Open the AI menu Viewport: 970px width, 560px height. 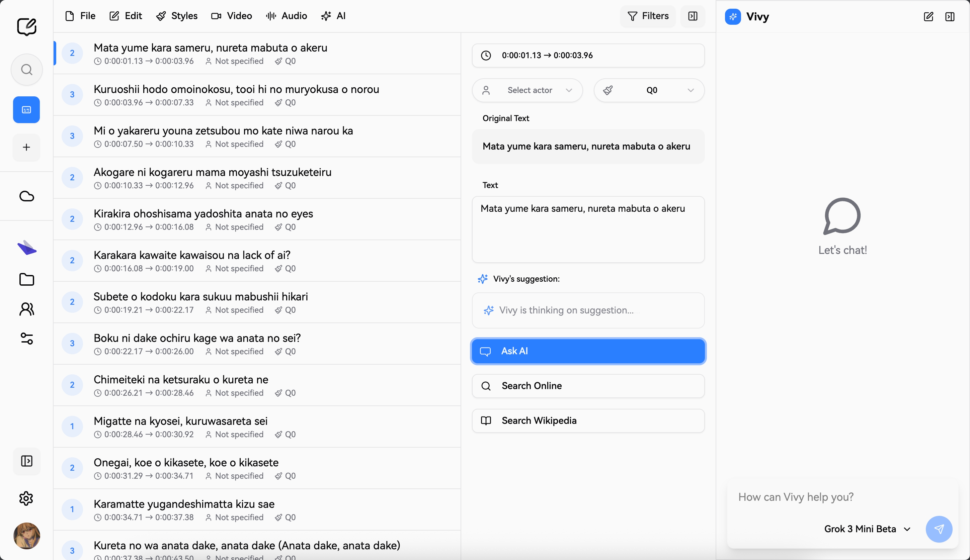334,16
